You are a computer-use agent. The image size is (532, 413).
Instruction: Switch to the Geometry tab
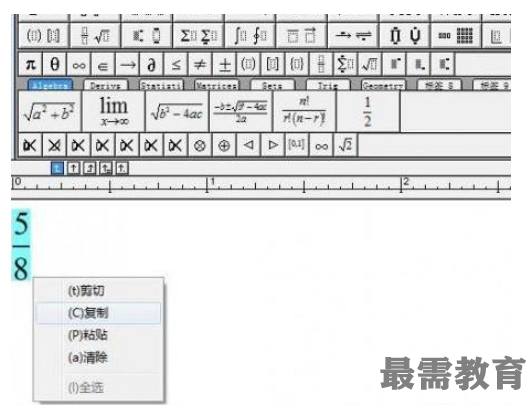tap(383, 85)
